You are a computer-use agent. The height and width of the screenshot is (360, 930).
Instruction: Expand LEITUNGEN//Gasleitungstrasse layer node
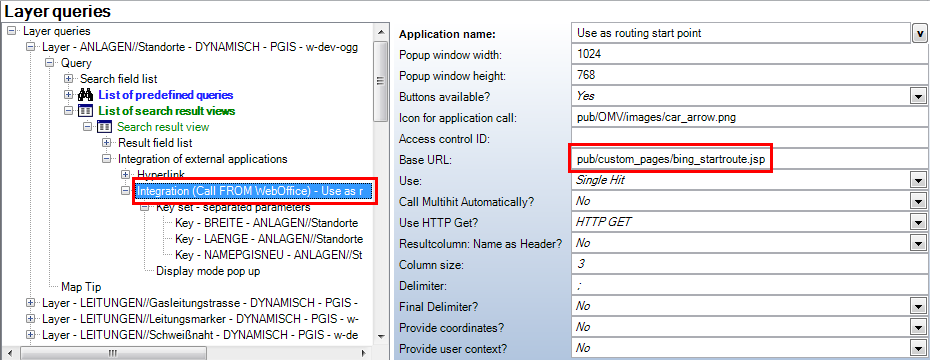click(x=30, y=302)
